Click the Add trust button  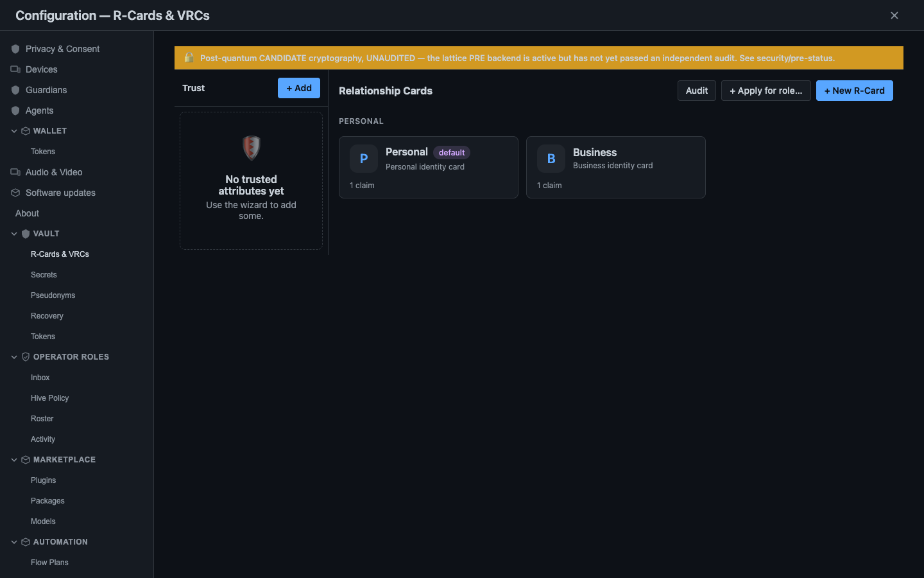299,88
